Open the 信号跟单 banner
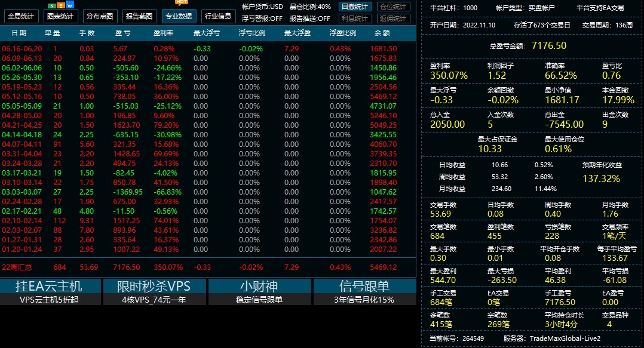This screenshot has height=348, width=644. (364, 292)
